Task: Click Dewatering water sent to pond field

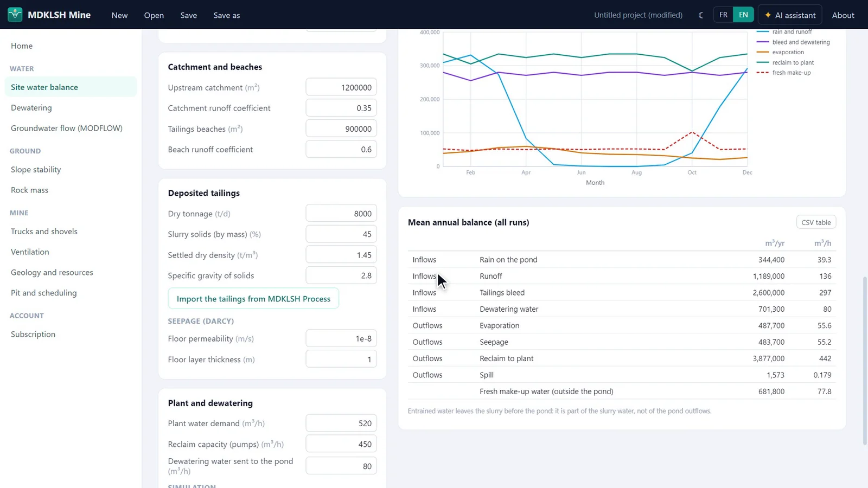Action: pos(341,466)
